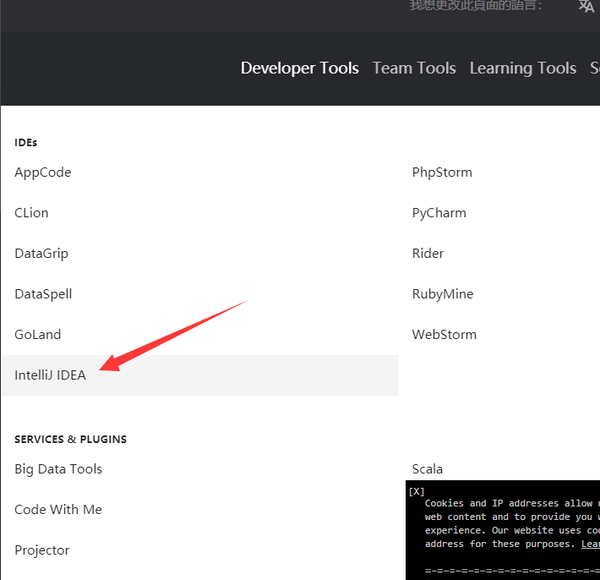The width and height of the screenshot is (600, 580).
Task: Go to the DataGrip page
Action: click(x=41, y=253)
